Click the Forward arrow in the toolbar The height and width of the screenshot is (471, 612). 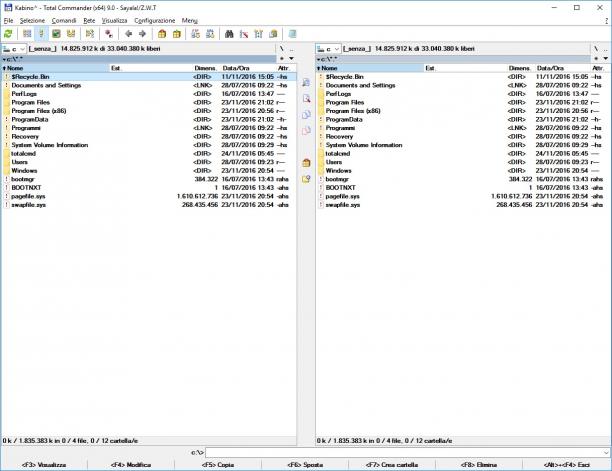tap(142, 34)
